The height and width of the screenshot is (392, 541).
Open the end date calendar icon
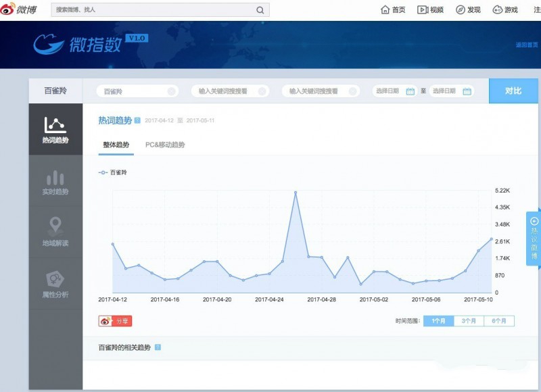click(467, 91)
